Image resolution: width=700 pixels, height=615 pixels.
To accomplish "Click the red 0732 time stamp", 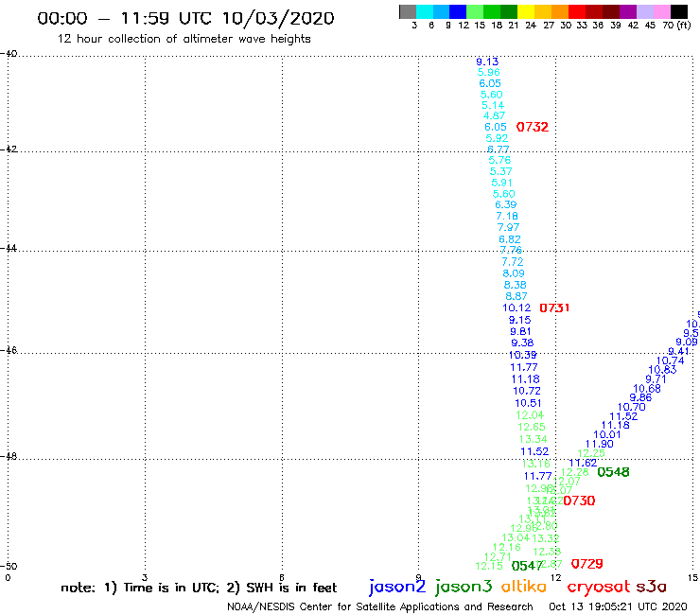I will [x=533, y=127].
